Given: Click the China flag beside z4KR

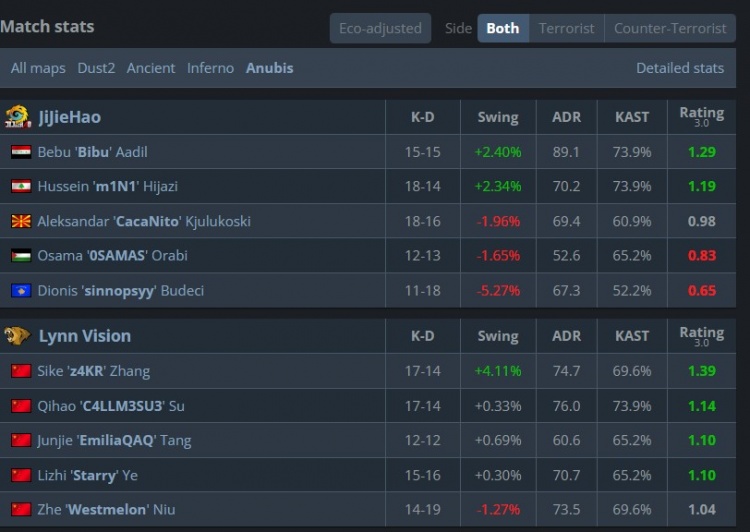Looking at the screenshot, I should point(21,371).
